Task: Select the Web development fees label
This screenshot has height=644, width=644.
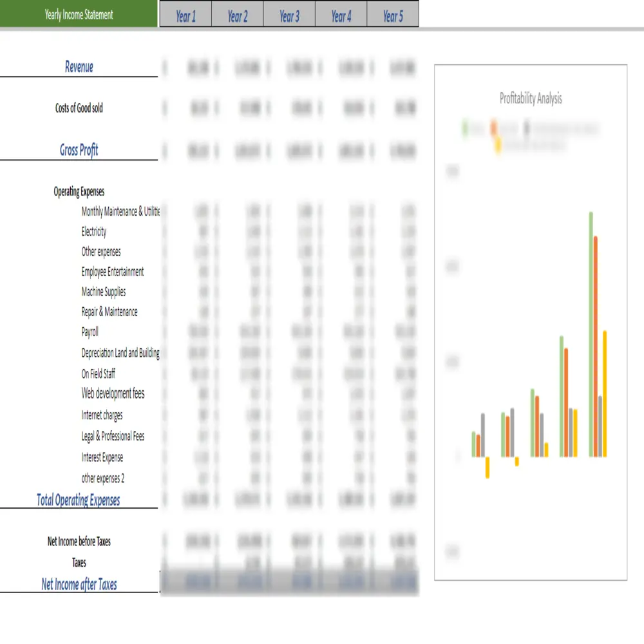Action: coord(113,393)
